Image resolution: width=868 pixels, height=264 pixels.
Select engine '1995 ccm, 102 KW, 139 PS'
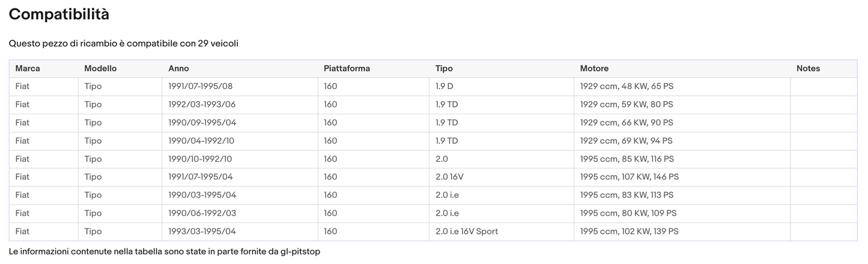630,232
